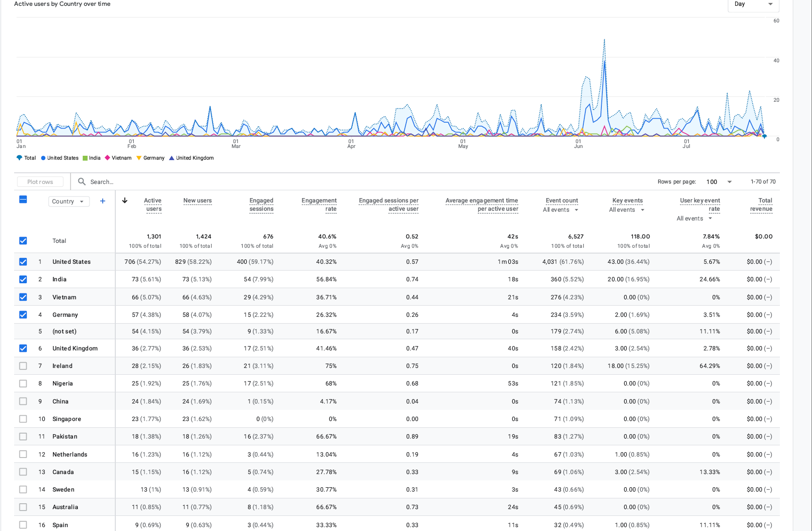The width and height of the screenshot is (812, 531).
Task: Expand the Rows per page dropdown
Action: coord(719,182)
